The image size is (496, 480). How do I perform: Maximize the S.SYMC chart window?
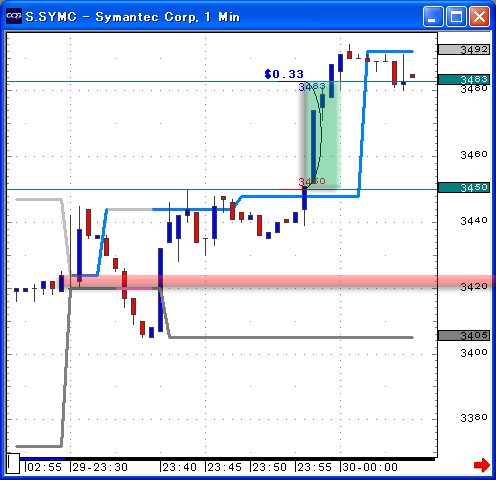coord(456,16)
